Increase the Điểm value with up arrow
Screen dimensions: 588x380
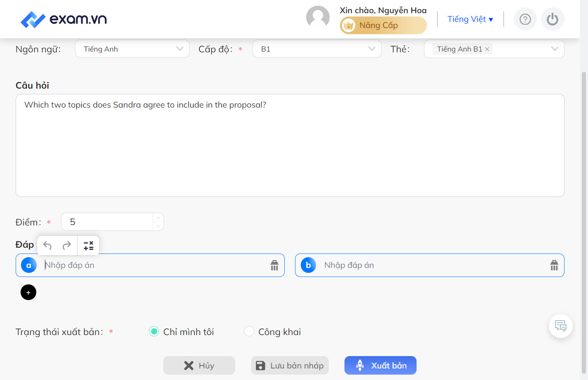[x=159, y=218]
